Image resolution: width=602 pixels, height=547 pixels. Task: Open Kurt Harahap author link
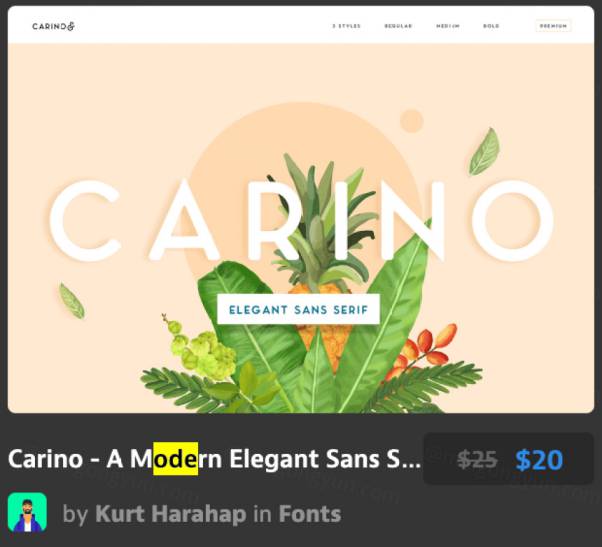click(170, 514)
